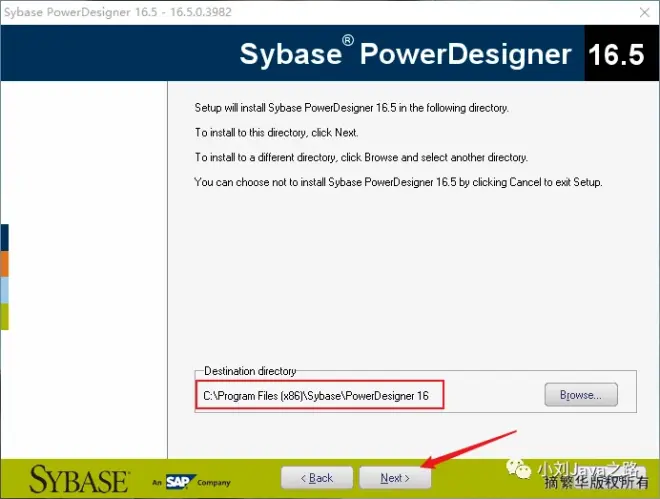
Task: Click the 'To install to a different directory' line
Action: (361, 158)
